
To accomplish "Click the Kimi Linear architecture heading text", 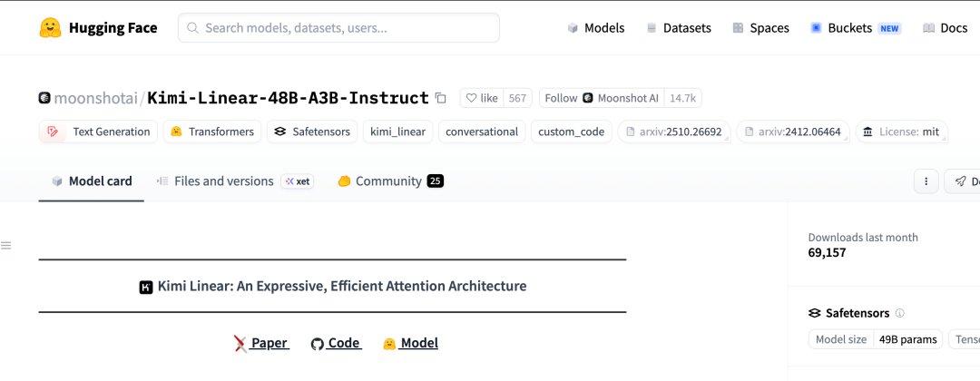I will coord(342,286).
